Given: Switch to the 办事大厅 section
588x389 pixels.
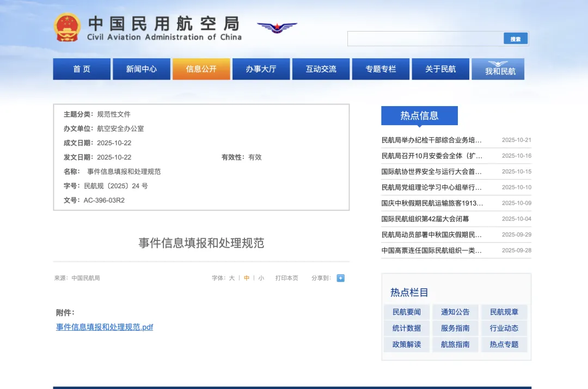Looking at the screenshot, I should click(x=261, y=69).
